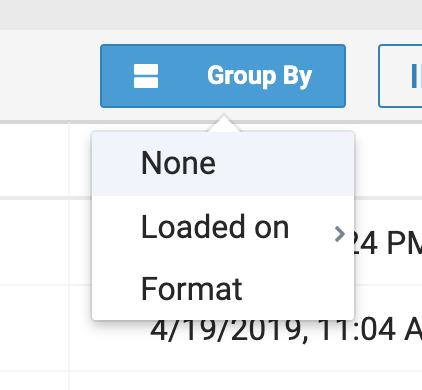Click the empty table area right of None
Screen dimensions: 422x390
click(388, 160)
